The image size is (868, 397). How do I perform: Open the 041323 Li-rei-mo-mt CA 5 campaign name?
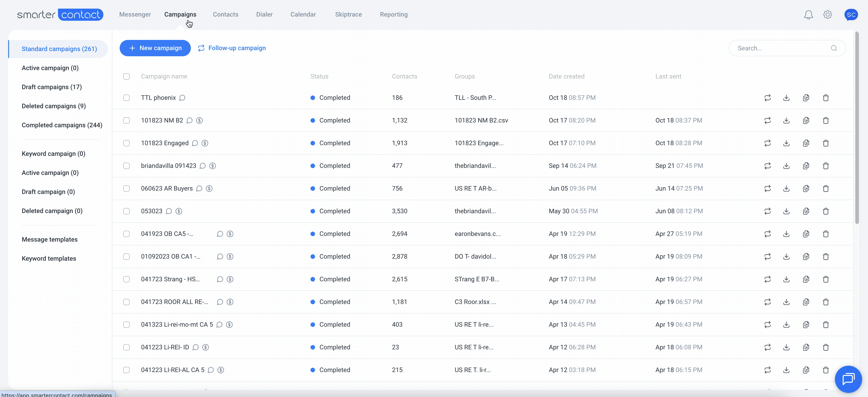[x=177, y=324]
